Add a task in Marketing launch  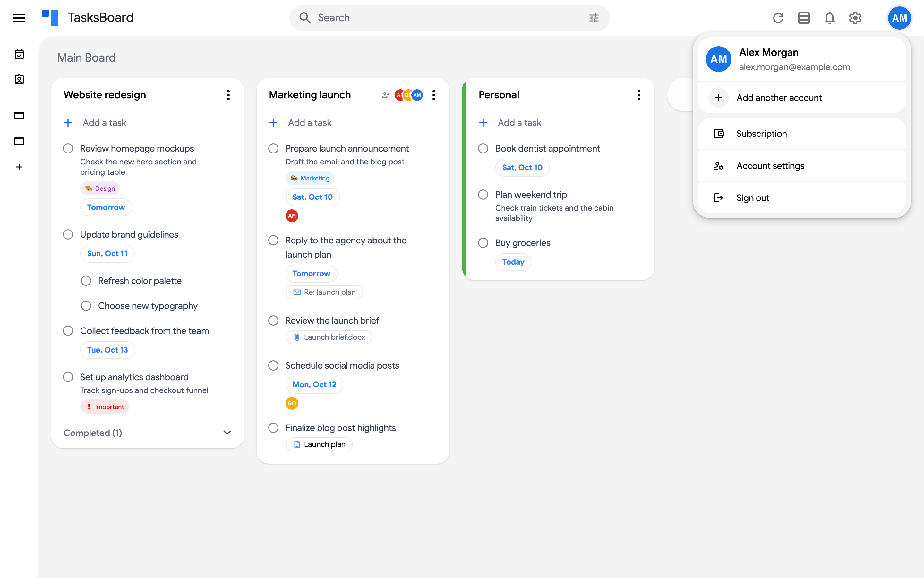(310, 123)
